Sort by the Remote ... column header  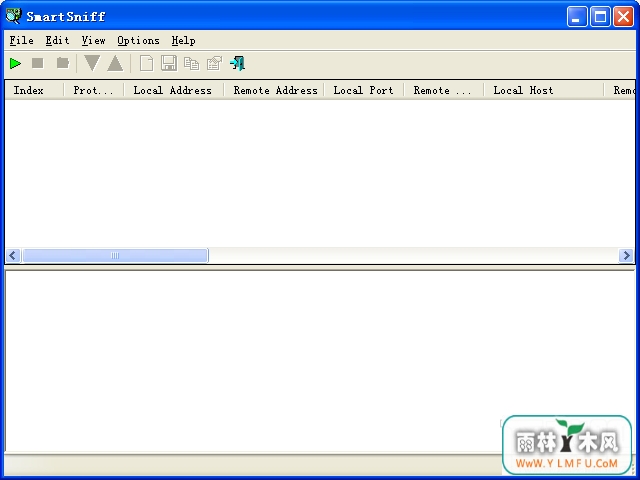click(x=444, y=90)
